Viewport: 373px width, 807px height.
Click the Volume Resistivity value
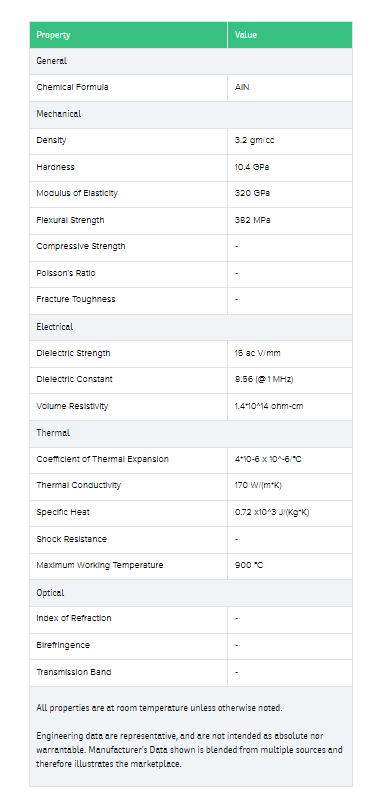(269, 407)
